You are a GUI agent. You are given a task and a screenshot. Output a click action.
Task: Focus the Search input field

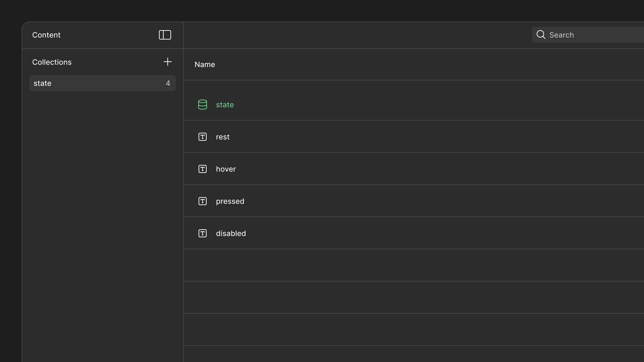(x=588, y=35)
